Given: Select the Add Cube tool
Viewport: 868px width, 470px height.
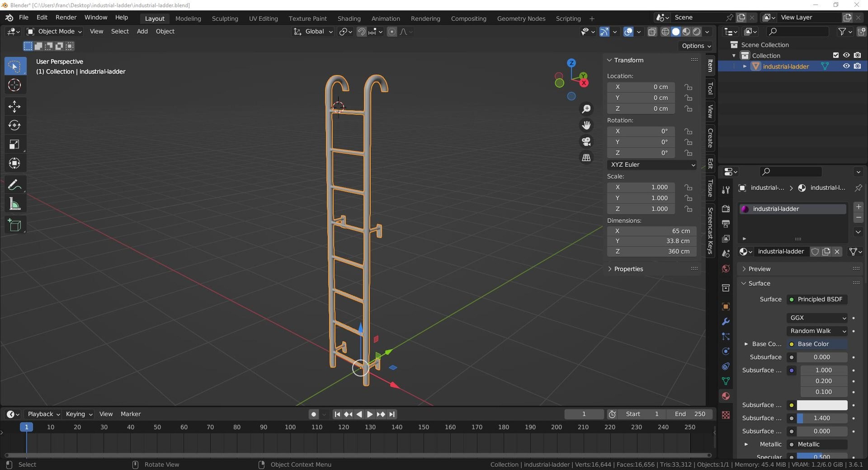Looking at the screenshot, I should 14,225.
